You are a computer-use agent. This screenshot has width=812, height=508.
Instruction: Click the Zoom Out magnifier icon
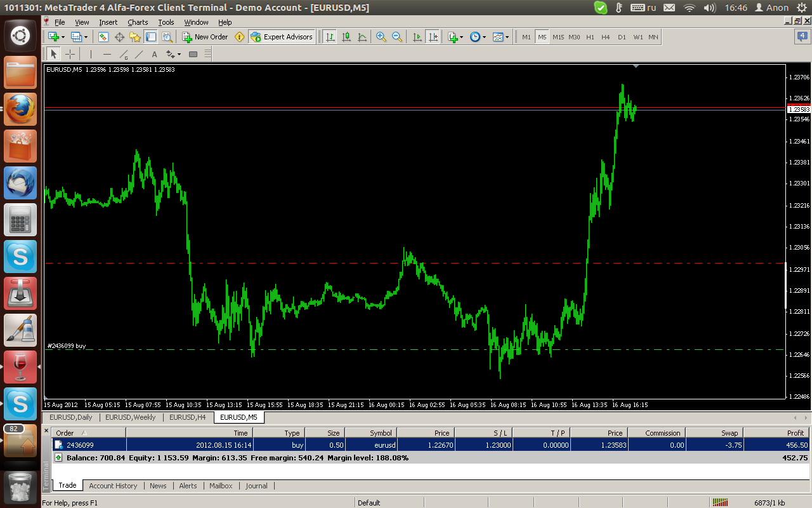tap(397, 37)
